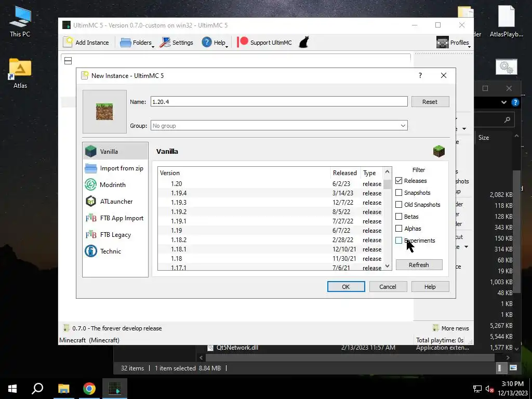The image size is (532, 399).
Task: Click the collapse group icon in instance view
Action: [x=68, y=61]
